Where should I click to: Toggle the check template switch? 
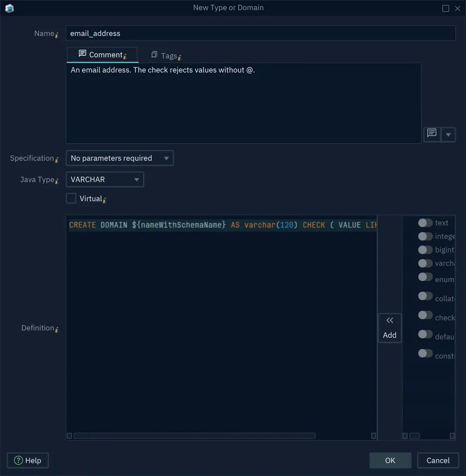coord(425,315)
